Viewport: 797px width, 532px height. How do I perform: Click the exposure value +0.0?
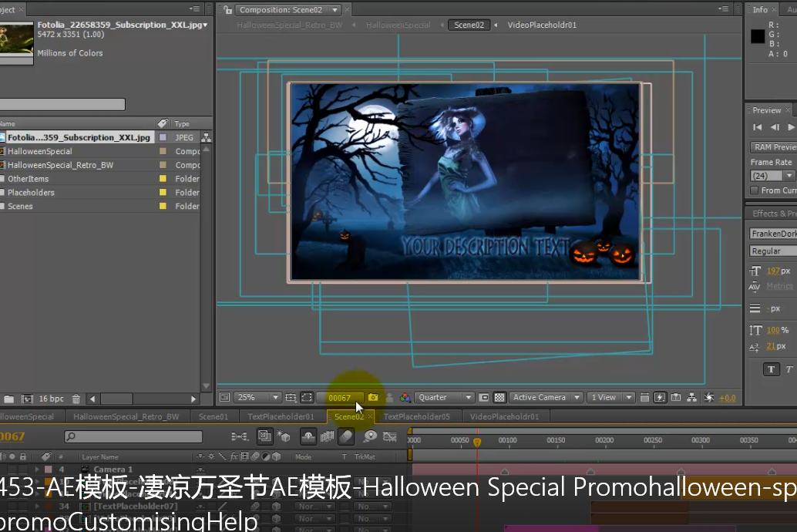[728, 398]
